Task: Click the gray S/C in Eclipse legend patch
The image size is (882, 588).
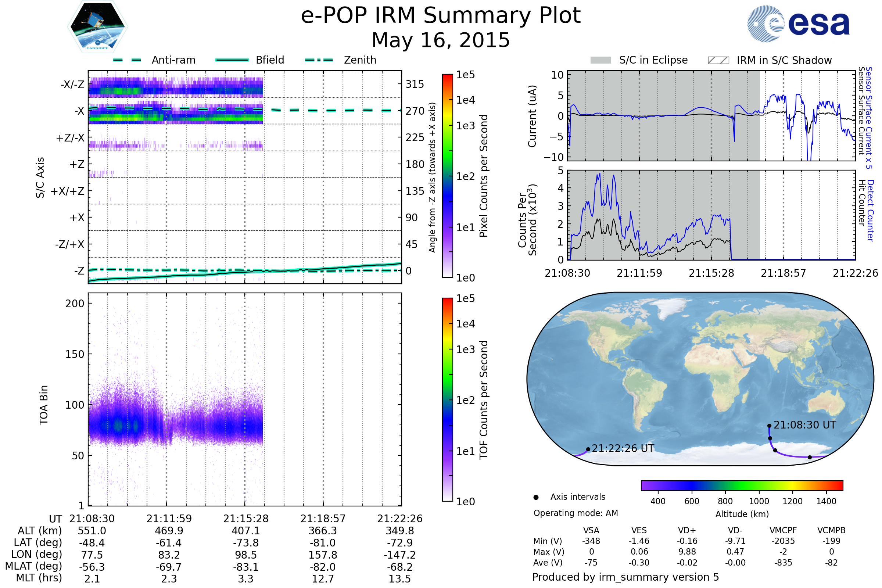Action: 600,60
